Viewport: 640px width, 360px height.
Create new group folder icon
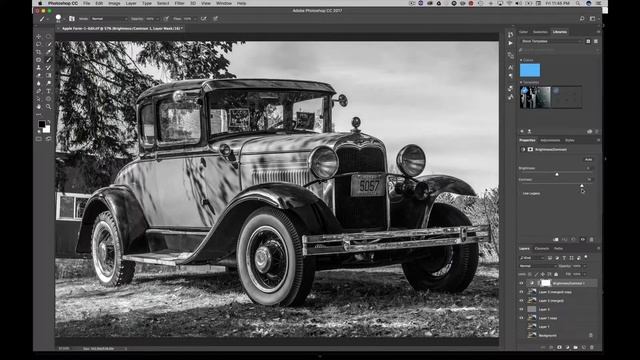coord(576,347)
